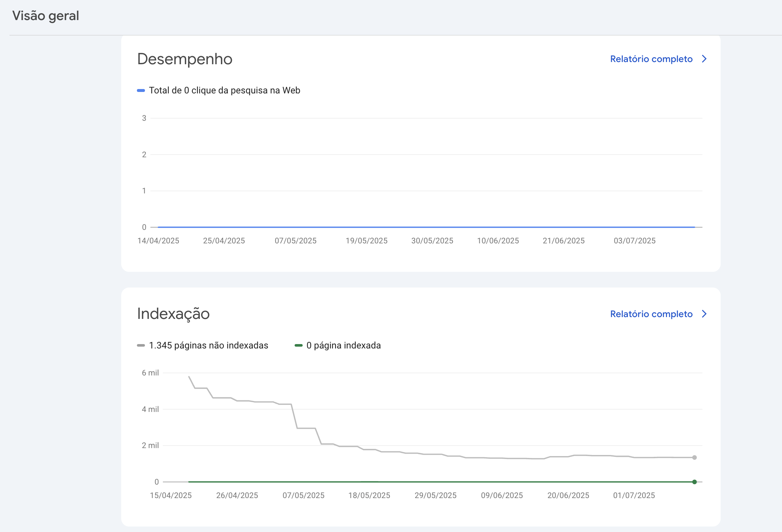The height and width of the screenshot is (532, 782).
Task: Click the '2' y-axis label in Desempenho
Action: 144,155
